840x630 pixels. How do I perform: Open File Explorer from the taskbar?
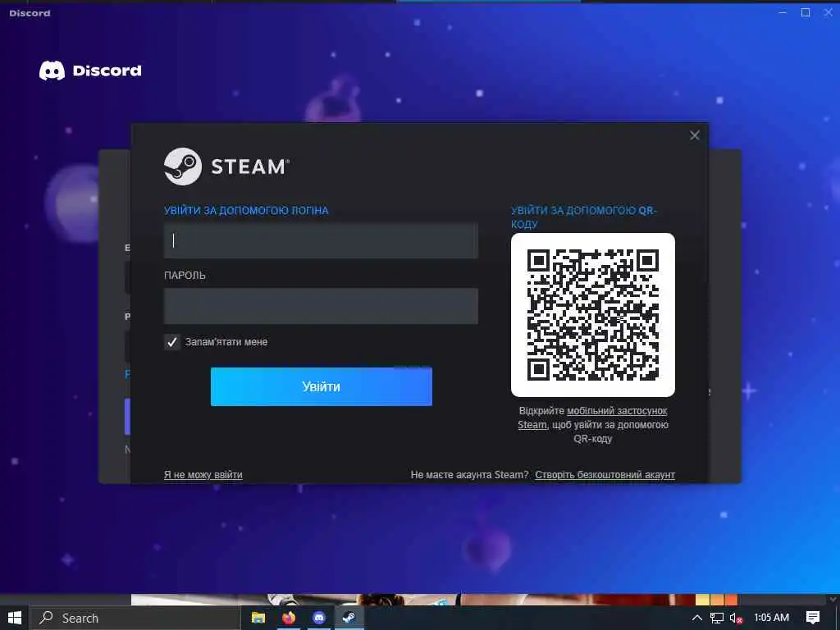tap(258, 618)
